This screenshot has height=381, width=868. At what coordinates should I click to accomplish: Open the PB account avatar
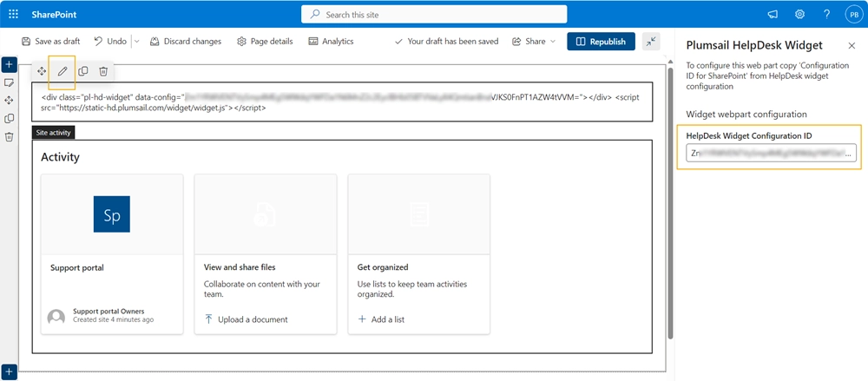coord(853,15)
